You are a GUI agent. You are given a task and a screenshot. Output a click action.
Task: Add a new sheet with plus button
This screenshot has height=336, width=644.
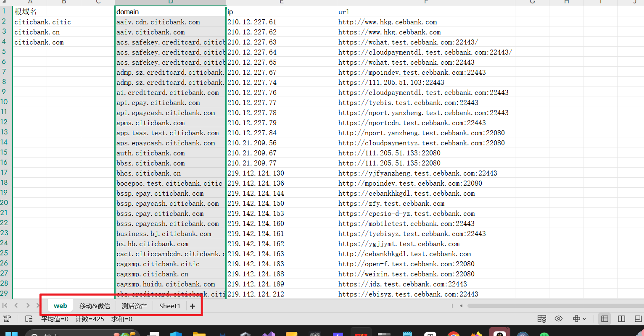pos(193,306)
